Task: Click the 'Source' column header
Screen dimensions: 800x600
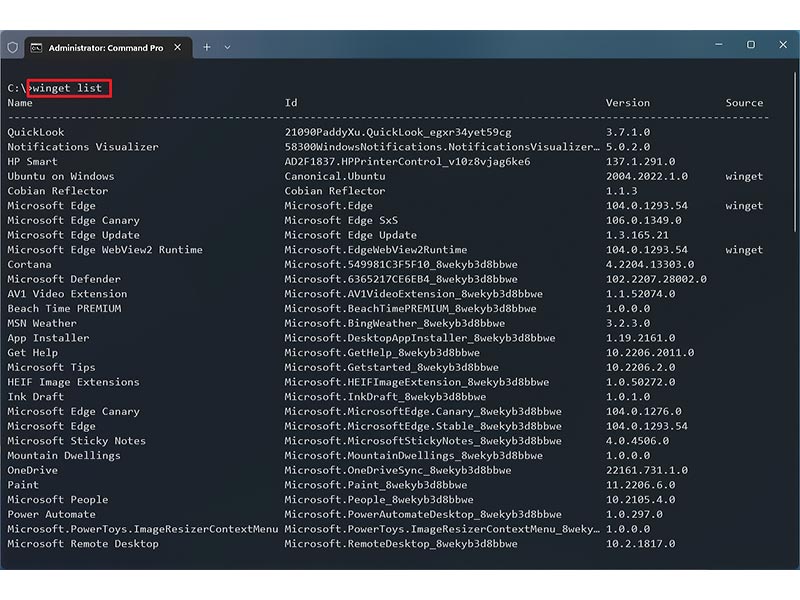Action: tap(744, 103)
